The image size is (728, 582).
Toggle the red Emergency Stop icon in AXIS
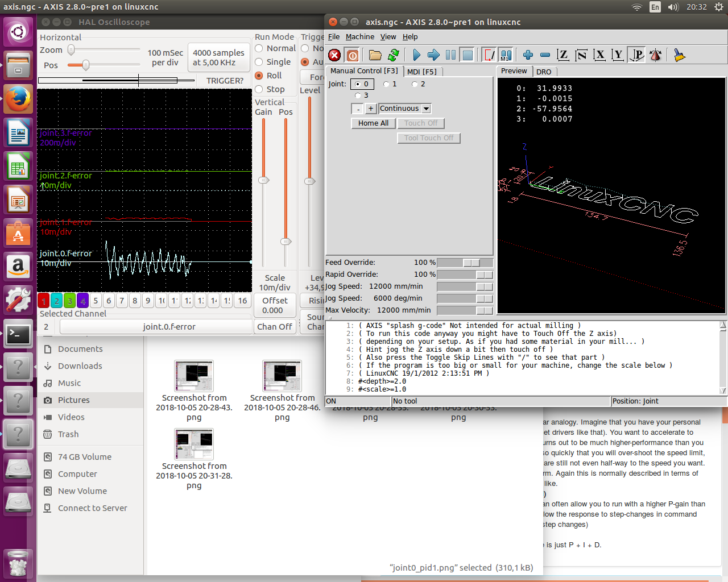coord(334,55)
